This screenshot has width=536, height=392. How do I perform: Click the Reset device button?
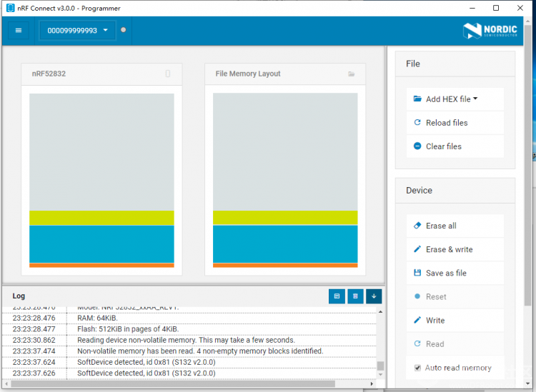tap(455, 296)
